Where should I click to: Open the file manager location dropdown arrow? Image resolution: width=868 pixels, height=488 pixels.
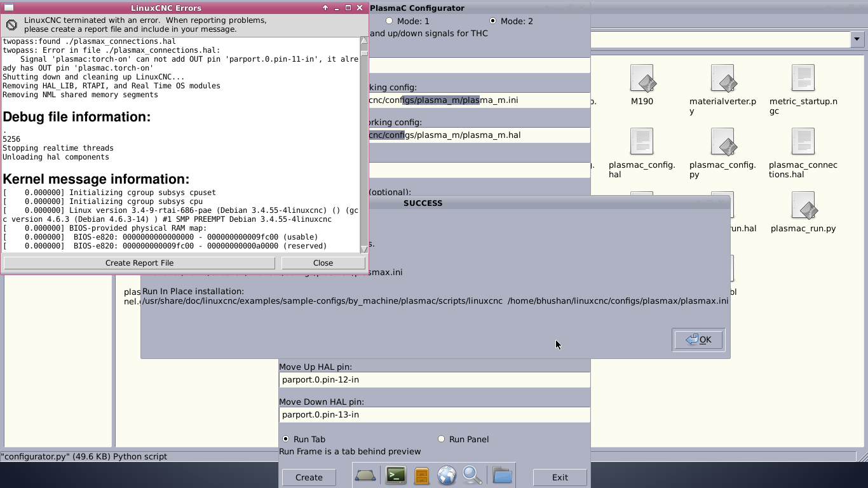pyautogui.click(x=857, y=39)
